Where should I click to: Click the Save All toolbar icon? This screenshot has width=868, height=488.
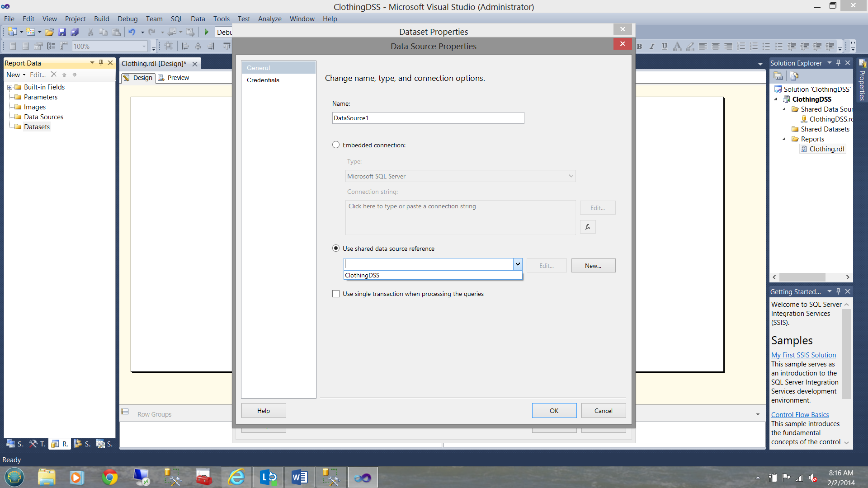[x=75, y=32]
